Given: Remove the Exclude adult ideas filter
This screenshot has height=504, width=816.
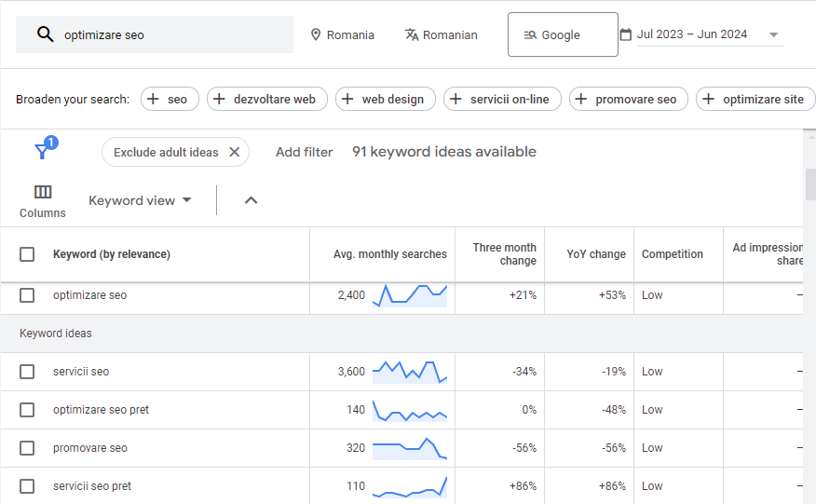Looking at the screenshot, I should [x=234, y=152].
